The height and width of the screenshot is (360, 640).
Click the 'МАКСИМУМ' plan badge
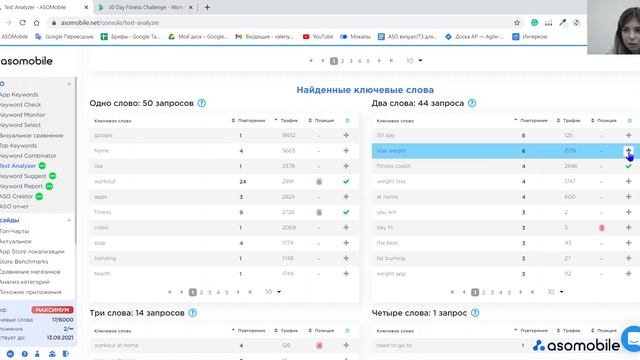point(52,310)
